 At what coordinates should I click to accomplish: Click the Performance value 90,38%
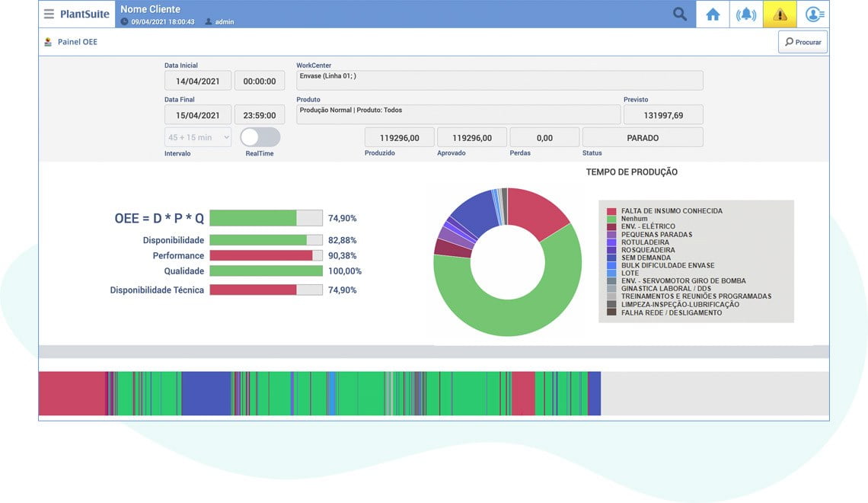[x=342, y=256]
